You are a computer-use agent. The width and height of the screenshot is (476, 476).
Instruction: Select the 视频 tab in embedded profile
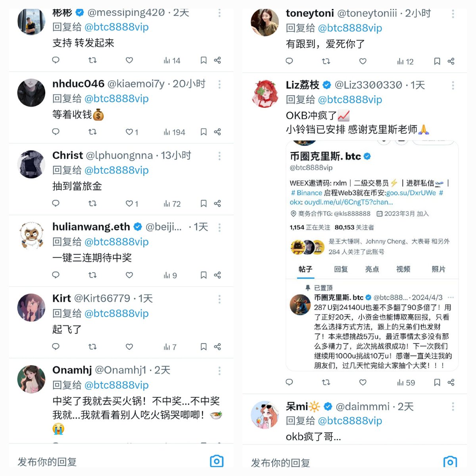403,269
